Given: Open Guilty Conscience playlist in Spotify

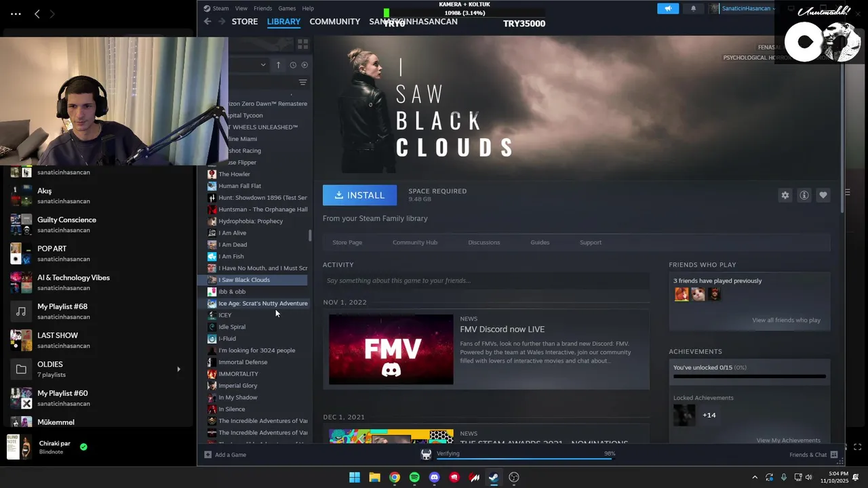Looking at the screenshot, I should pos(98,224).
